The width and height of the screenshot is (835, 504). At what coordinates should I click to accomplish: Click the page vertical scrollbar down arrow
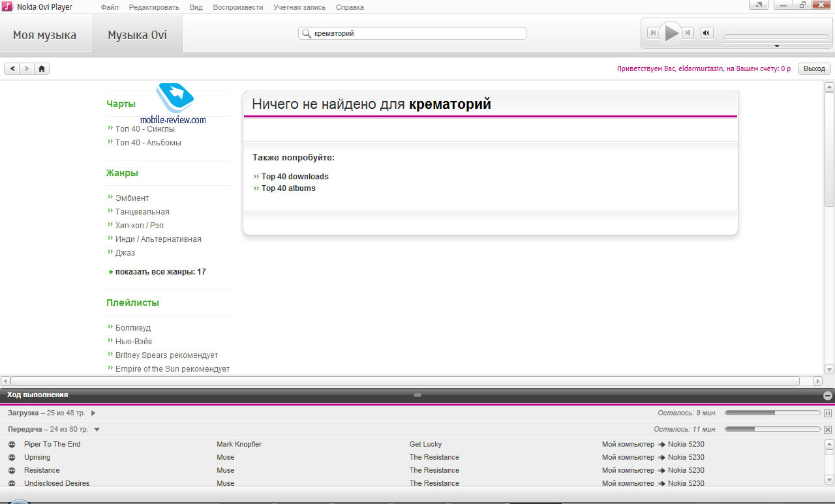pos(829,368)
